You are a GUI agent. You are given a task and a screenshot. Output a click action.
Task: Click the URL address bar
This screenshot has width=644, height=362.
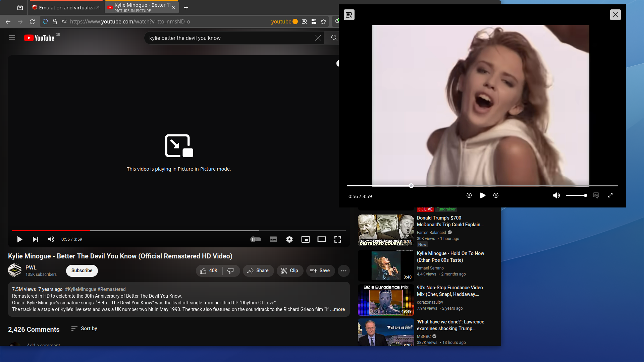[168, 21]
